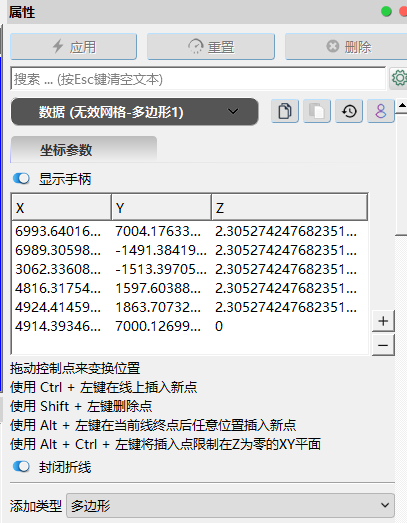This screenshot has width=407, height=523.
Task: Click the X column header
Action: pos(61,207)
